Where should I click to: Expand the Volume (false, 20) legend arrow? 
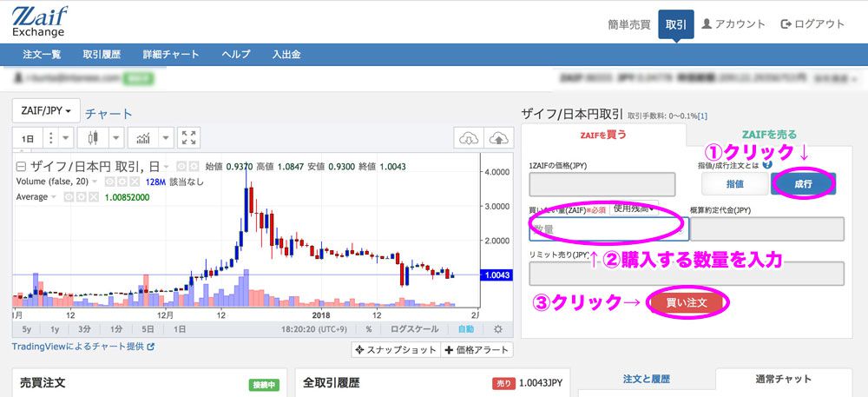[x=95, y=182]
